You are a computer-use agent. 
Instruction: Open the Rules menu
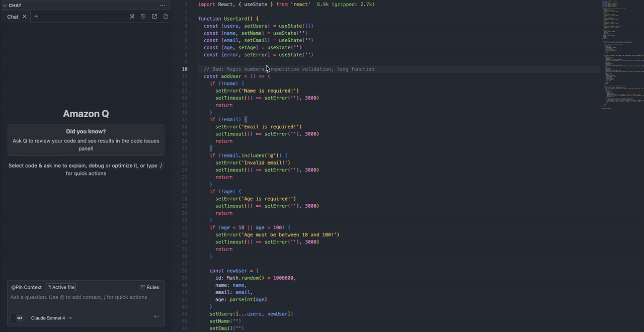(149, 287)
